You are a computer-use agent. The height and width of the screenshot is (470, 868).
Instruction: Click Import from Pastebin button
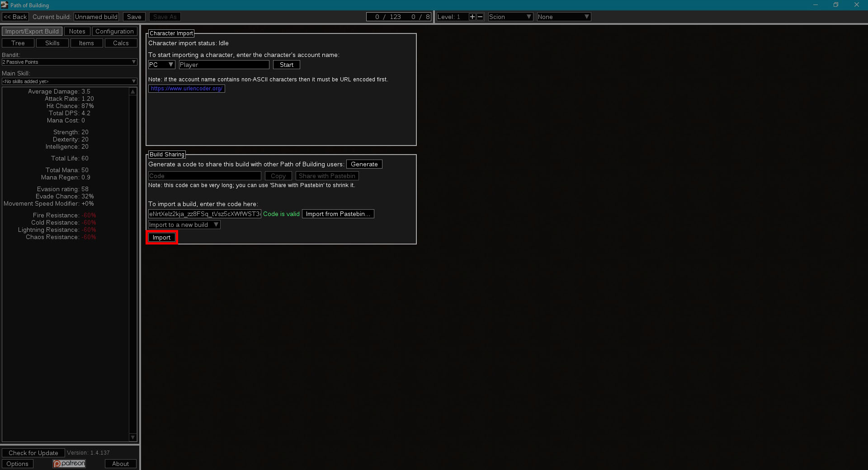click(338, 214)
